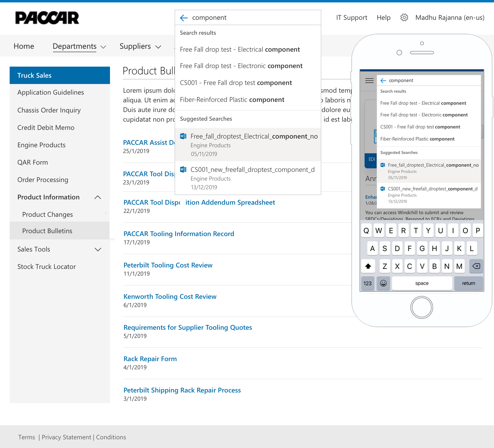Tap the Word icon beside Free_fall_droptest_Electrical_component on the phone
The image size is (494, 448).
click(x=383, y=165)
